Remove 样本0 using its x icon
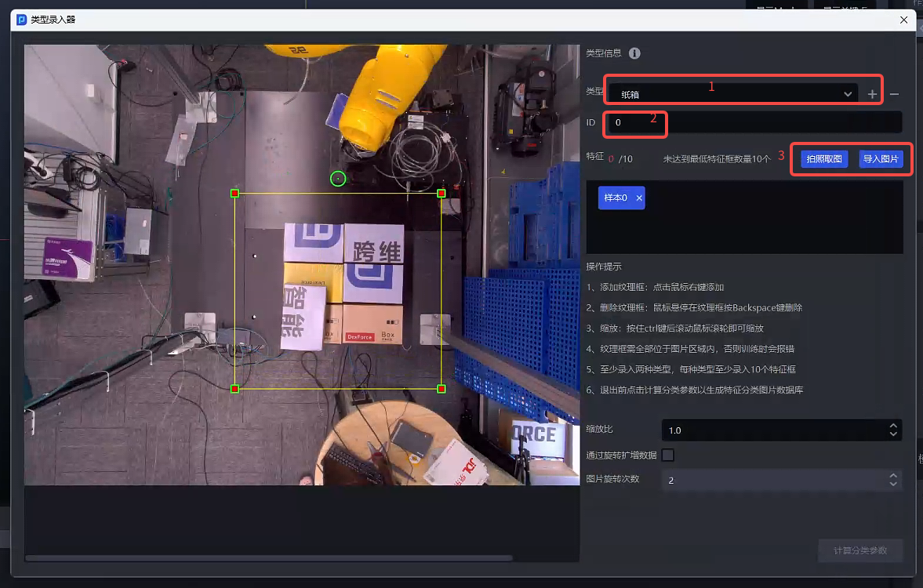This screenshot has width=923, height=588. (639, 198)
